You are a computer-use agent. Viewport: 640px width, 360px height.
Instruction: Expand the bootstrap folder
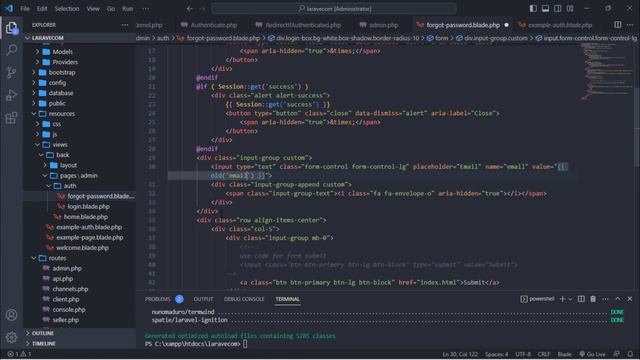tap(79, 72)
